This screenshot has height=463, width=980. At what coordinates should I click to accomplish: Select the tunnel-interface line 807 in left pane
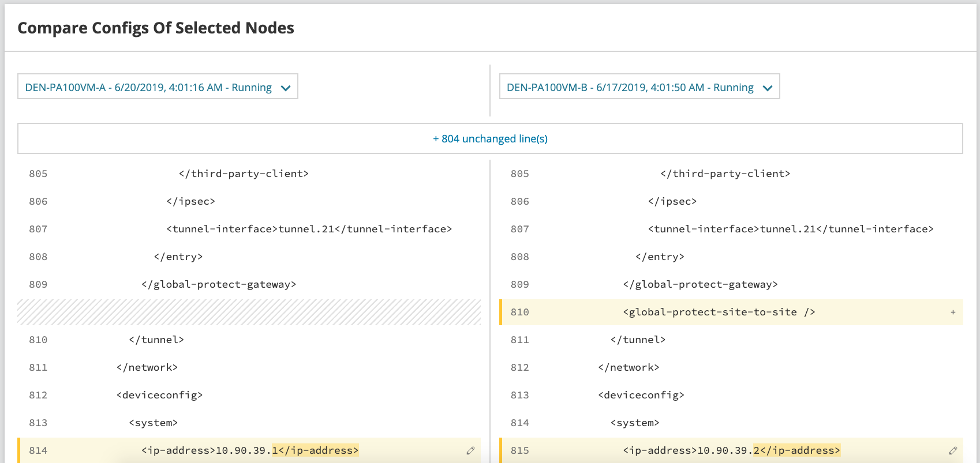pos(309,229)
